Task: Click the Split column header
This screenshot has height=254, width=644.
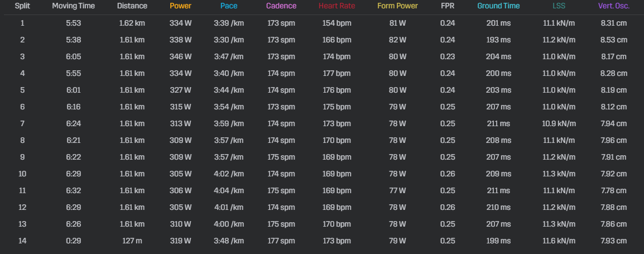Action: [22, 6]
